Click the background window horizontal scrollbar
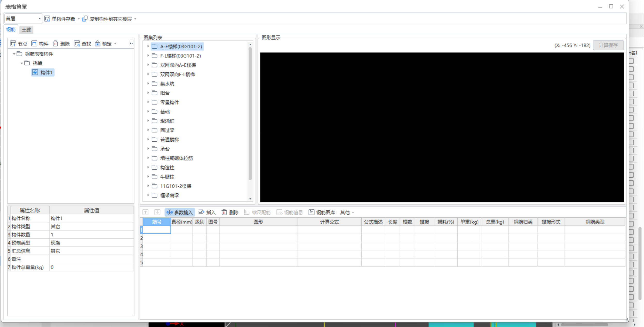 pos(585,325)
